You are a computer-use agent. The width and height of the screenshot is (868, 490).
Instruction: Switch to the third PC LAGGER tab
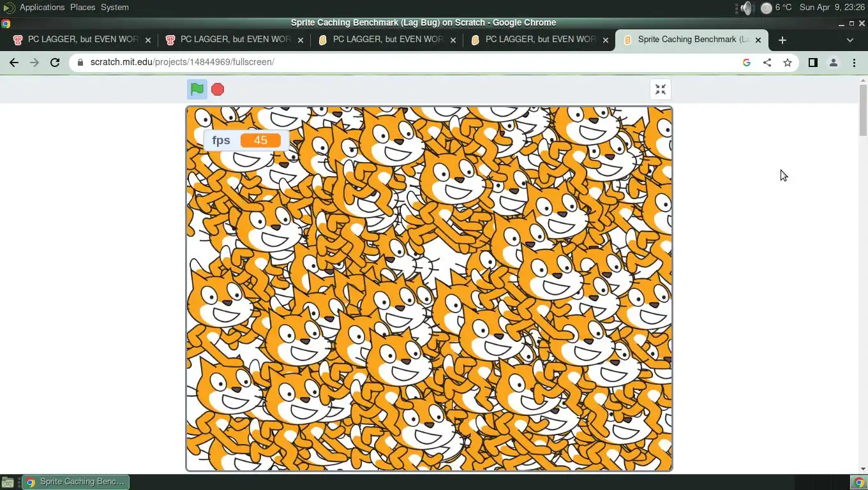click(385, 40)
